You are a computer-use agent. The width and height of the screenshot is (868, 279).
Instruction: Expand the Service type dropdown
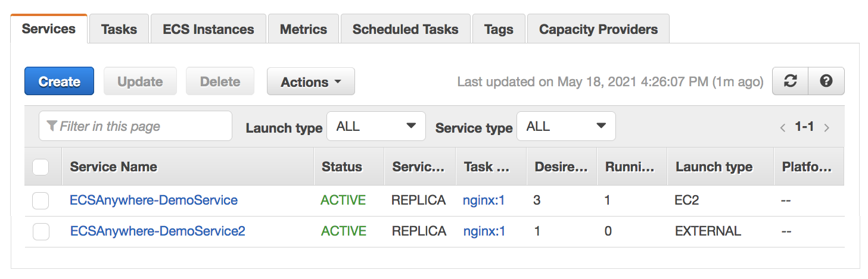point(565,126)
